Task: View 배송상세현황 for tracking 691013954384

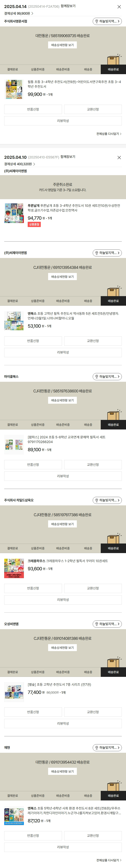Action: [62, 277]
